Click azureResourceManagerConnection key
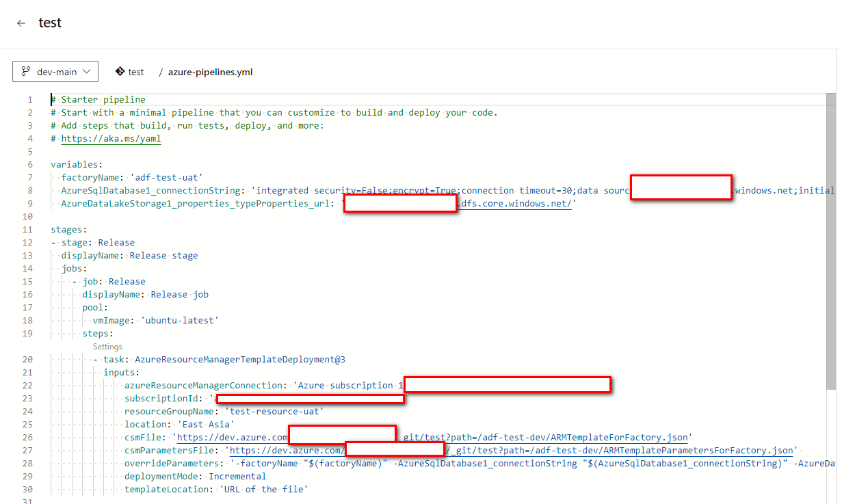Screen dimensions: 842x504 click(x=203, y=385)
